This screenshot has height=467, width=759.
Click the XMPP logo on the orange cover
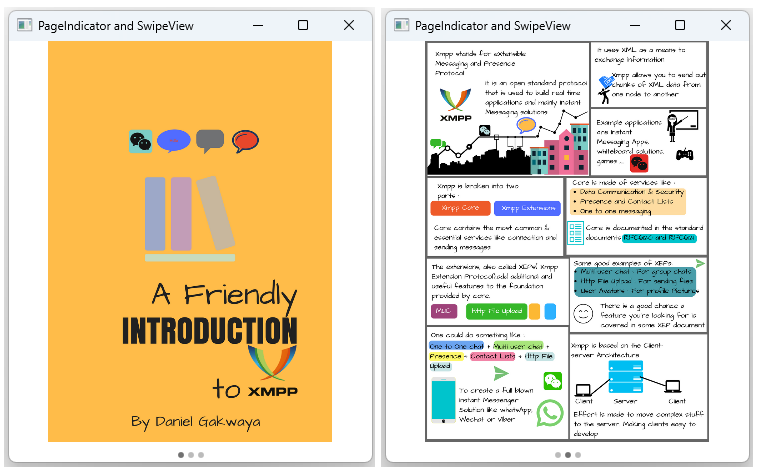273,371
